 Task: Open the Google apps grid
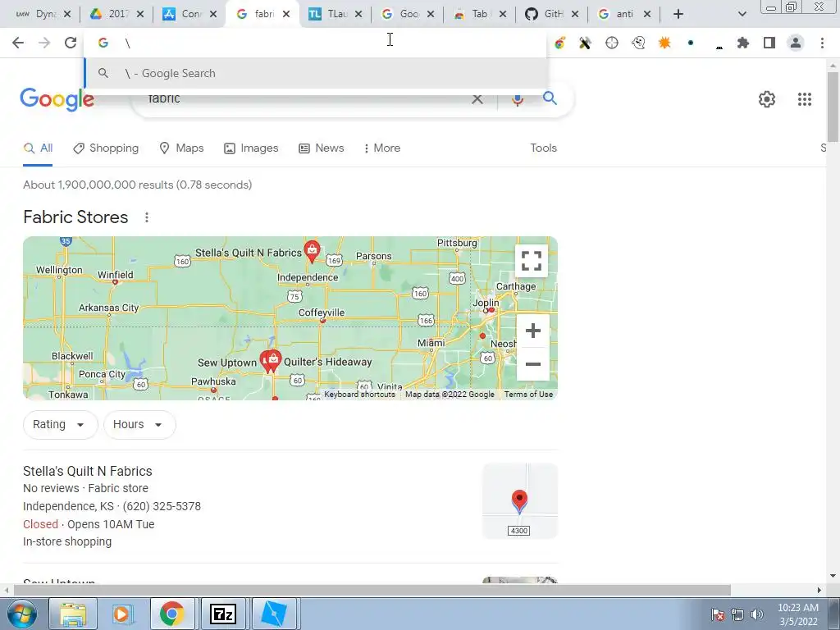click(x=804, y=99)
